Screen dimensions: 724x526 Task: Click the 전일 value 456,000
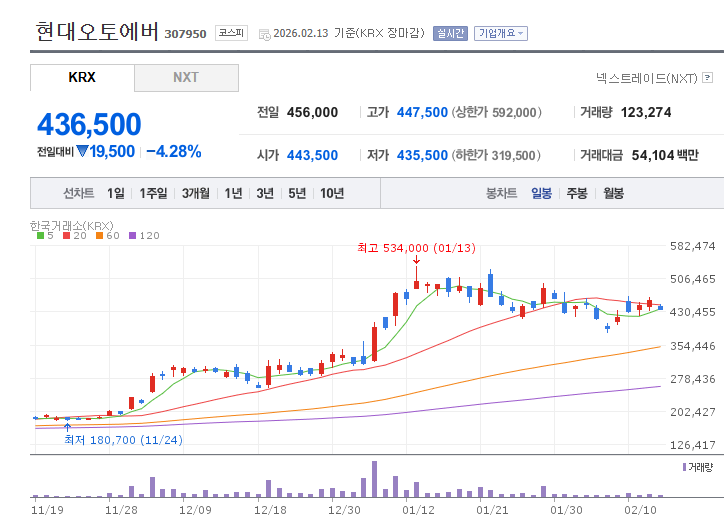tap(312, 112)
